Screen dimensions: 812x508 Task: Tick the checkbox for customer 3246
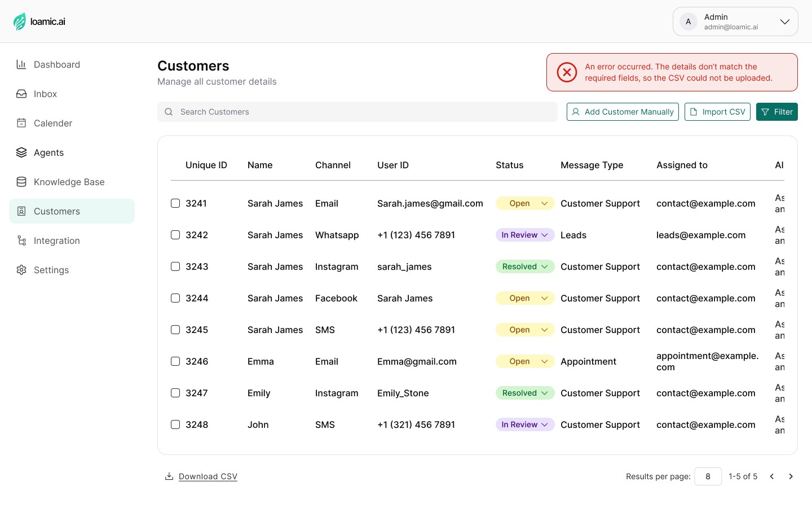click(x=175, y=361)
